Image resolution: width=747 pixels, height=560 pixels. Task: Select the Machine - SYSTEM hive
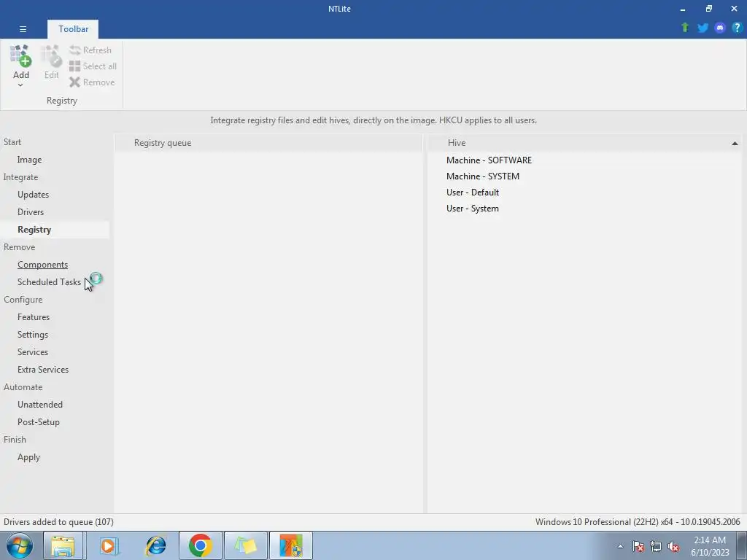point(483,176)
